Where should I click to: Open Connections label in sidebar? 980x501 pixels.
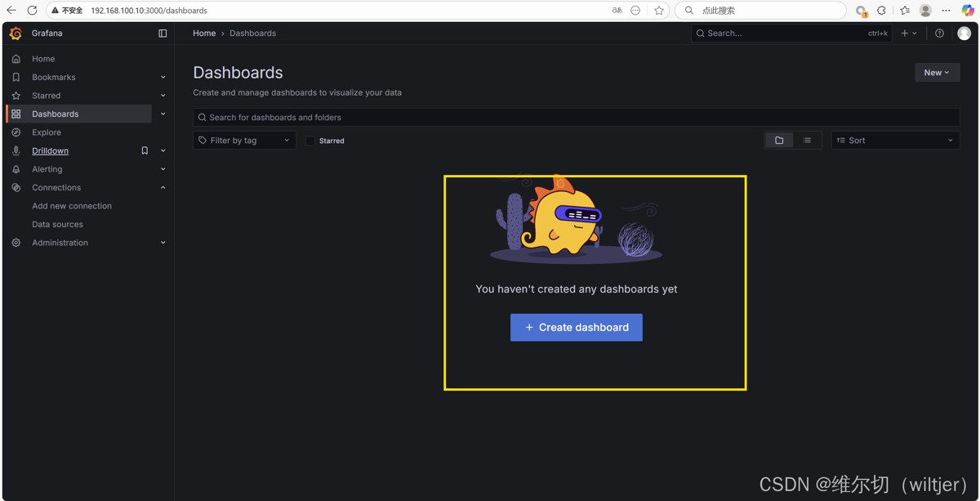56,187
